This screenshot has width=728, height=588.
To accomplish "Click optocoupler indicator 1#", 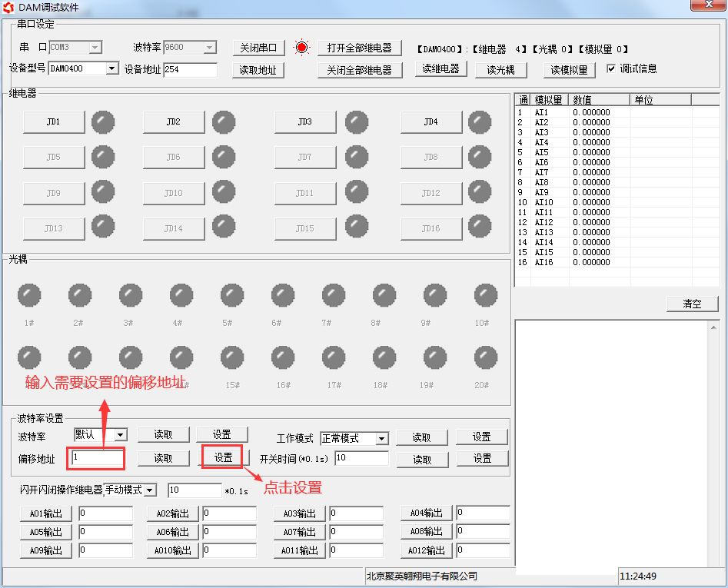I will pos(29,295).
